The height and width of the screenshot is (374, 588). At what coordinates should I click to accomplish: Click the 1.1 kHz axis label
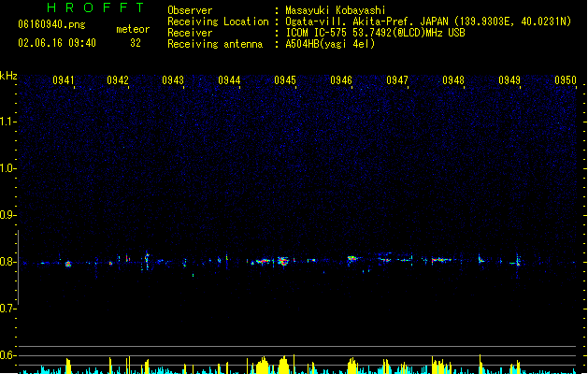point(7,122)
